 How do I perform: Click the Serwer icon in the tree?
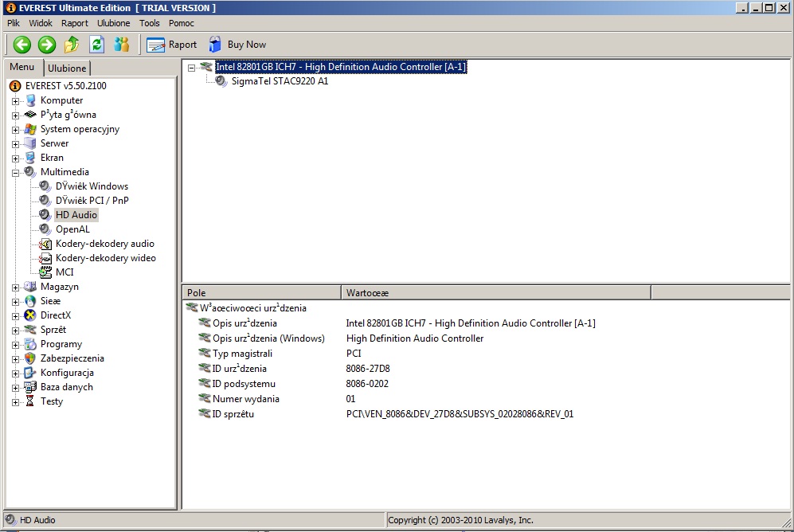pyautogui.click(x=30, y=143)
